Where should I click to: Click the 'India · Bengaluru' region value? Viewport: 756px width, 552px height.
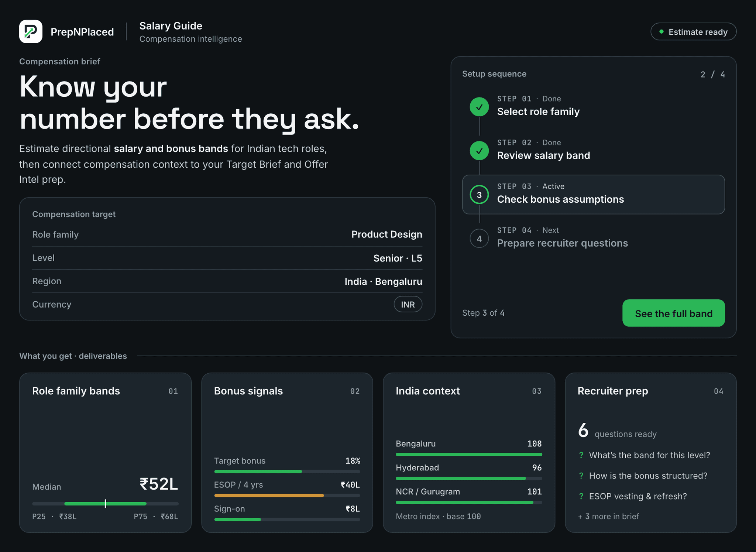tap(383, 281)
